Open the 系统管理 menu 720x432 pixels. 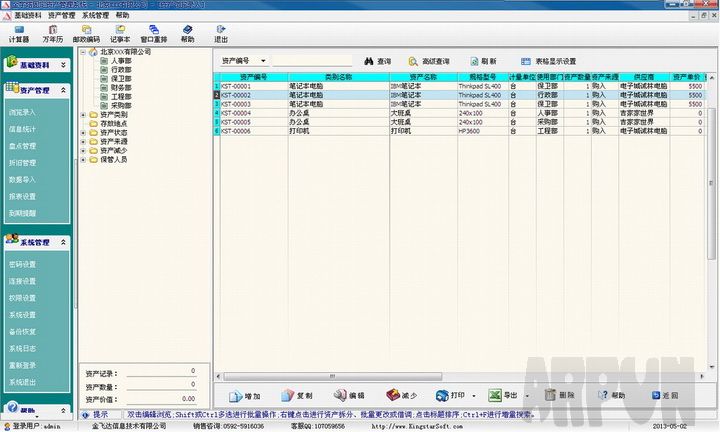point(95,16)
